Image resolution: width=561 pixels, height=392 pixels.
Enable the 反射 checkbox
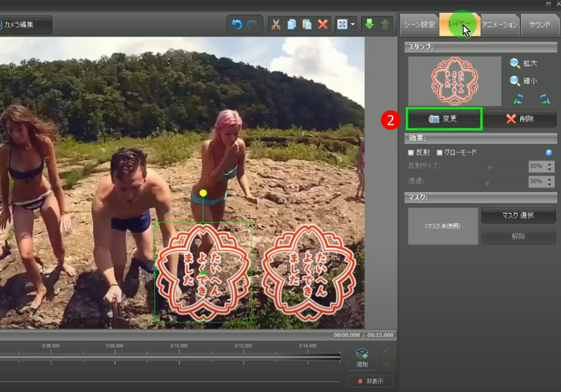coord(411,153)
